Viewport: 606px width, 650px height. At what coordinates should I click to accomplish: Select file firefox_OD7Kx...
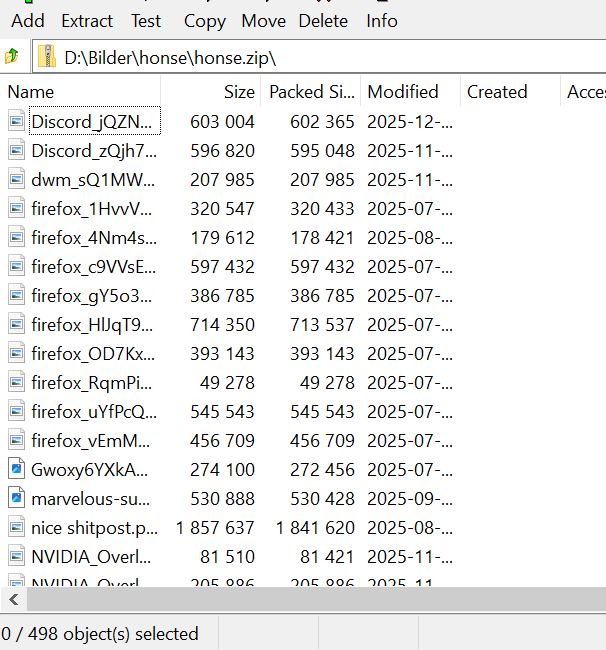pos(93,354)
